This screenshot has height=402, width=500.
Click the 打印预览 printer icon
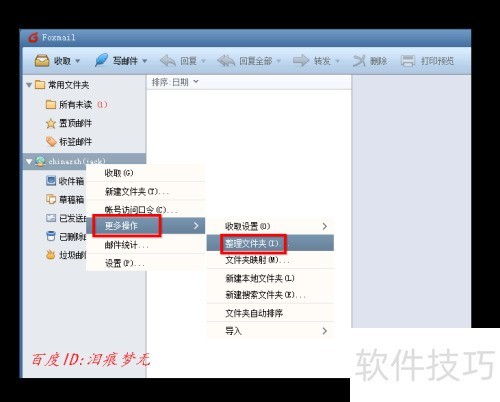(407, 61)
